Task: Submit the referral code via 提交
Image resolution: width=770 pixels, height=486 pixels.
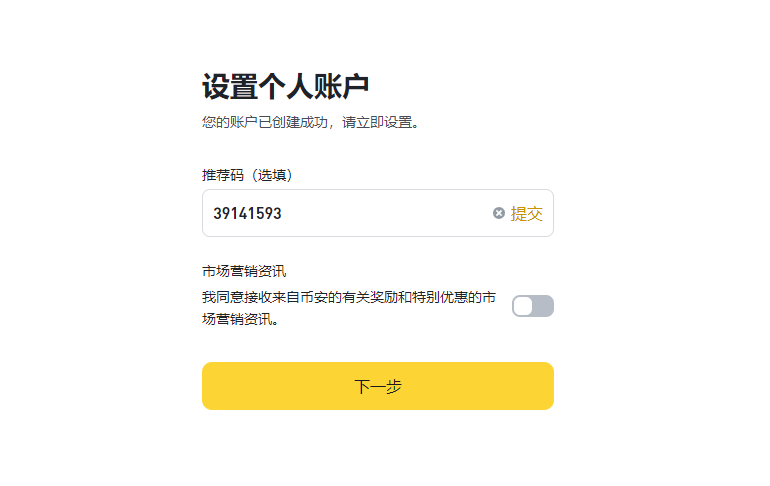Action: point(526,214)
